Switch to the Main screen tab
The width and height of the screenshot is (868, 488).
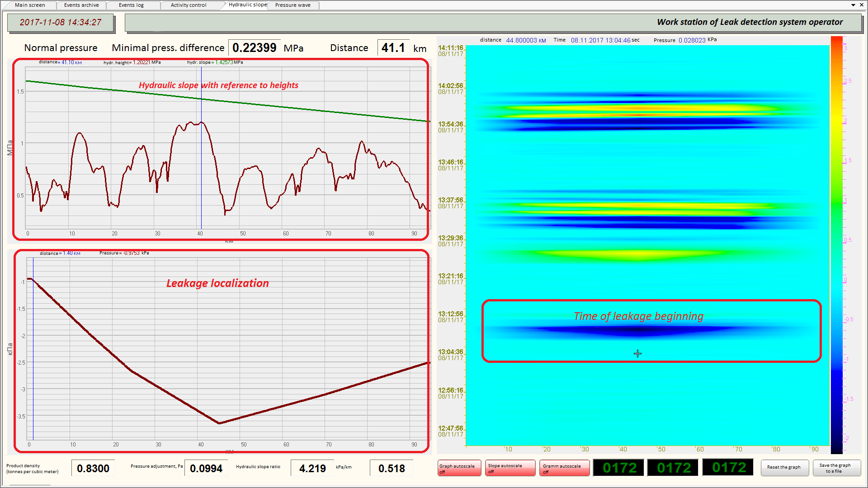[x=30, y=5]
